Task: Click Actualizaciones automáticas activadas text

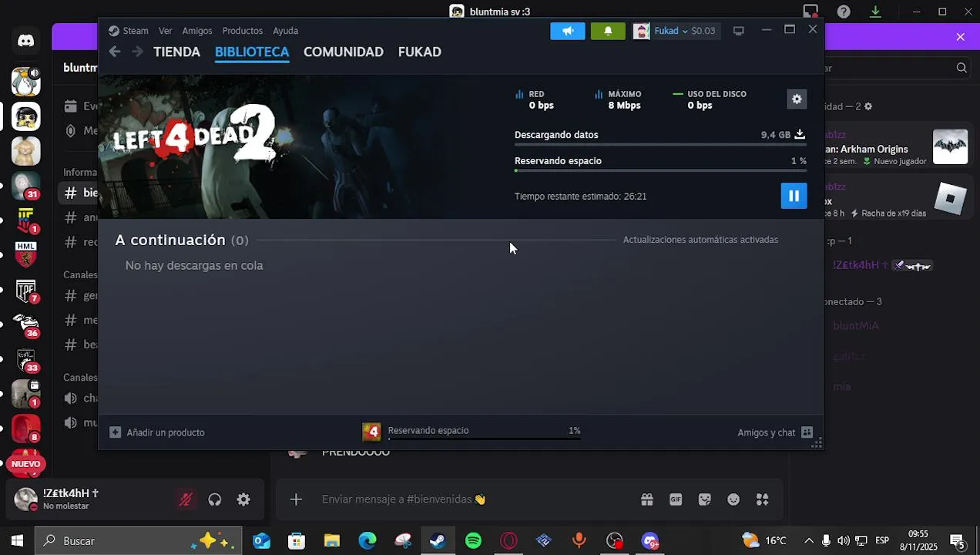Action: 700,240
